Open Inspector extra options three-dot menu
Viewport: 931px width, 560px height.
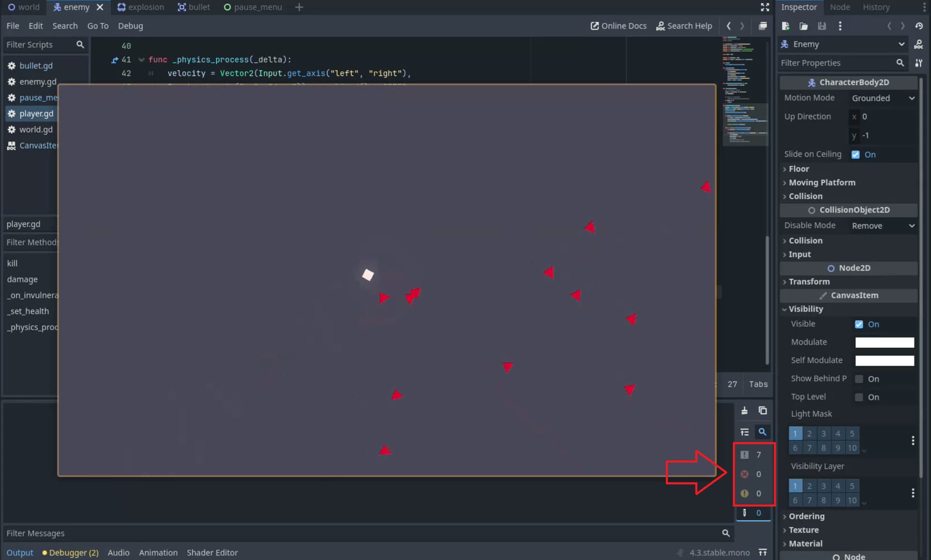tap(840, 26)
